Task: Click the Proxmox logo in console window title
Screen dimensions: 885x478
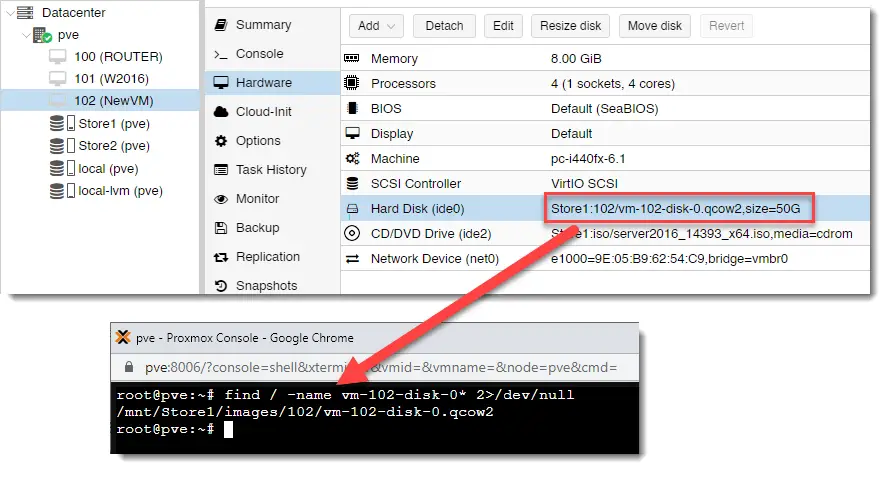Action: 123,337
